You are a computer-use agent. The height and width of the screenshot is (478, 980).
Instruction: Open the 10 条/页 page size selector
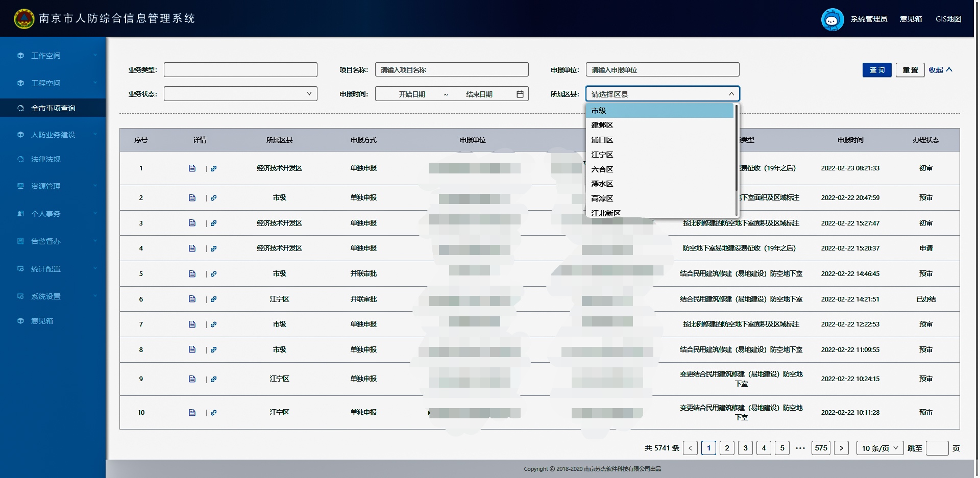879,448
